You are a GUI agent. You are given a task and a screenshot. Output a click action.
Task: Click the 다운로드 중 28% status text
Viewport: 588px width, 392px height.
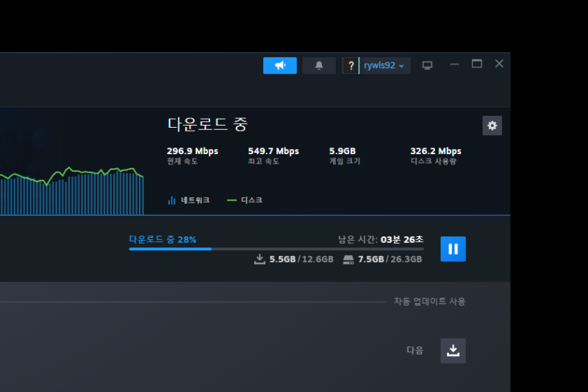click(162, 239)
